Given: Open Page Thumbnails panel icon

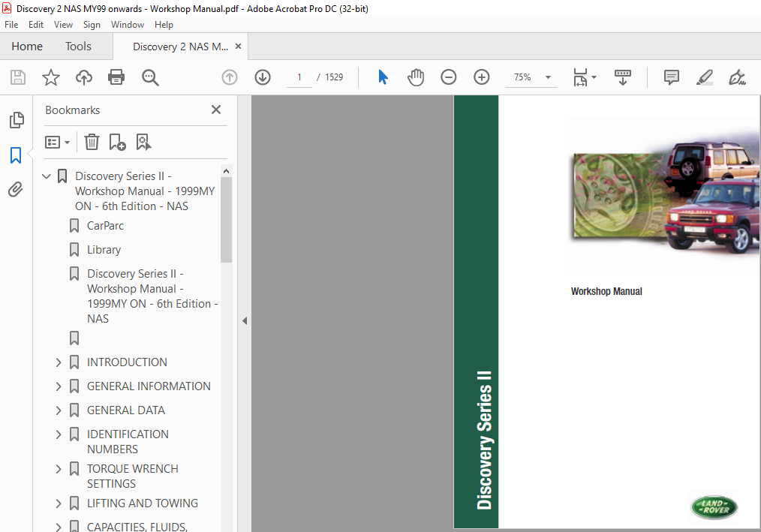Looking at the screenshot, I should (17, 120).
